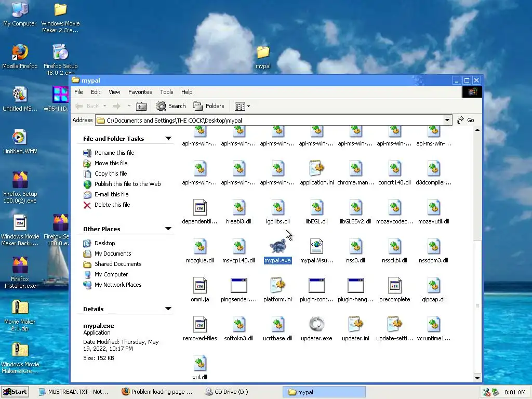Select the mozglue.dll file

tap(200, 251)
